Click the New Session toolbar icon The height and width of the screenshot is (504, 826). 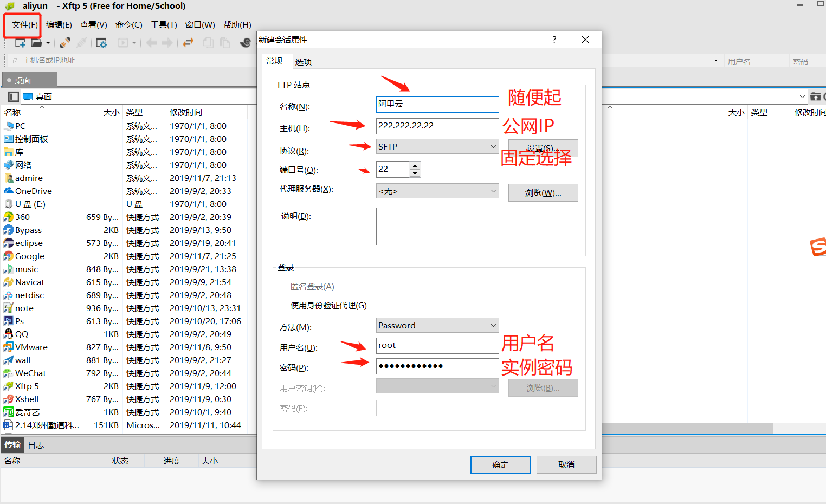20,43
